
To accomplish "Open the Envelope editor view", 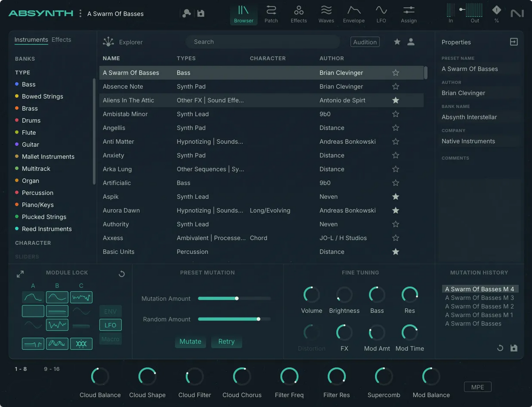I will click(353, 14).
